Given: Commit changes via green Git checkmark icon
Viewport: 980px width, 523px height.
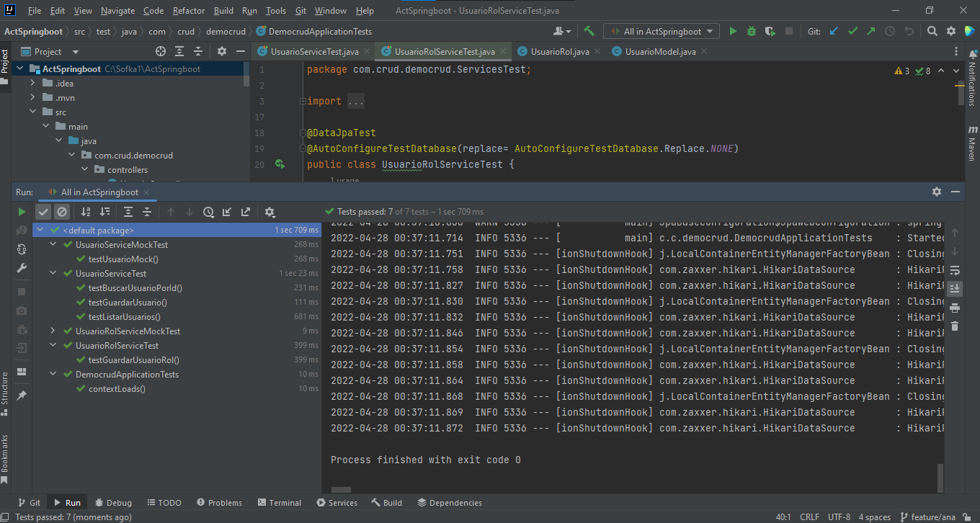Looking at the screenshot, I should point(852,31).
